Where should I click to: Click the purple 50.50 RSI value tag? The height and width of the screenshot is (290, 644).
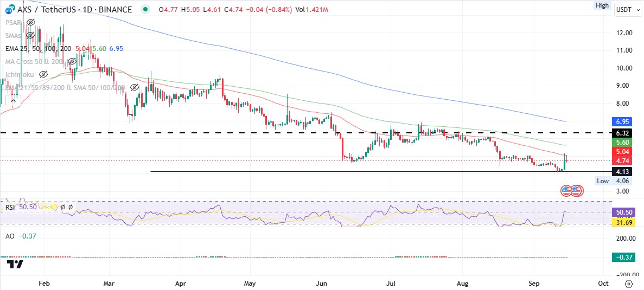pyautogui.click(x=623, y=212)
